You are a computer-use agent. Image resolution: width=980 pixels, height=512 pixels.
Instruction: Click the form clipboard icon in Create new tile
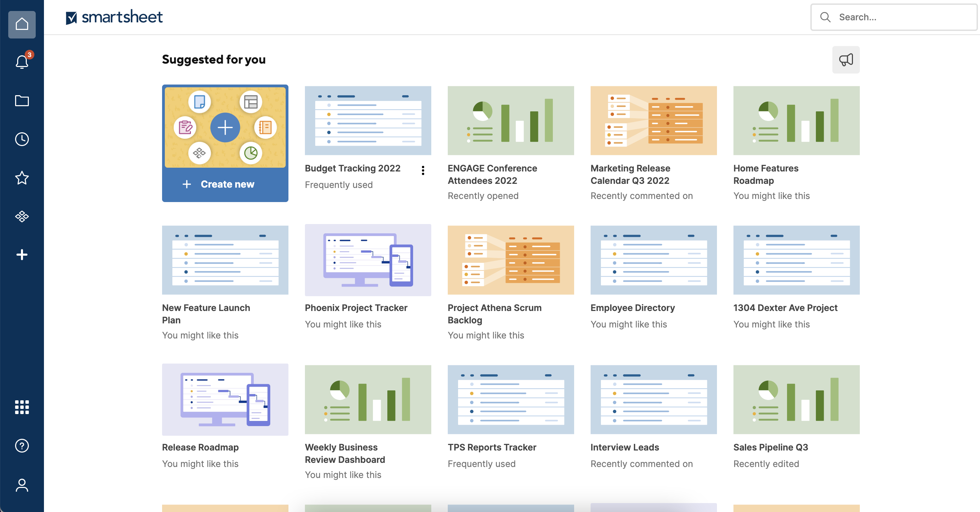(185, 127)
